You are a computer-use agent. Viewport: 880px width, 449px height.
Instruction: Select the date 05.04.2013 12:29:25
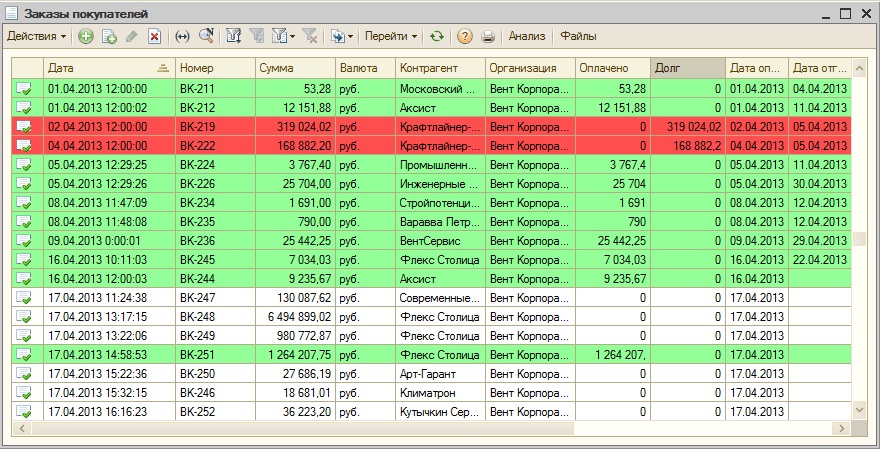(109, 165)
